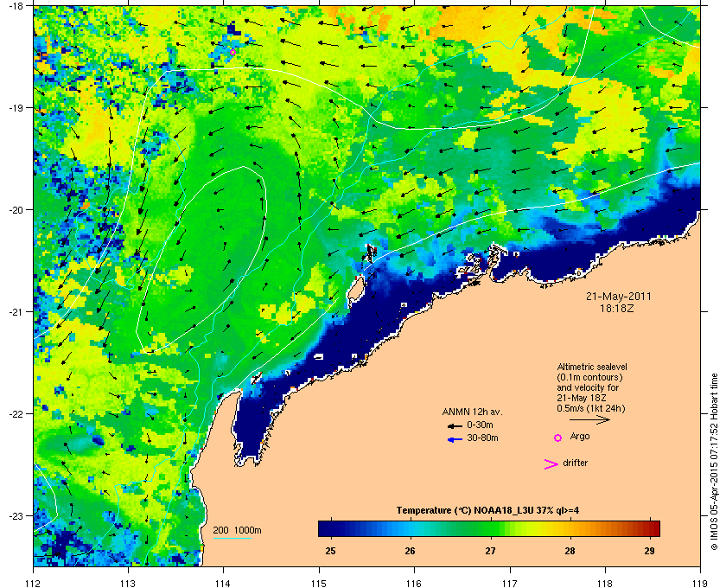Click the latitude axis label -22
The width and height of the screenshot is (726, 588).
click(x=16, y=414)
